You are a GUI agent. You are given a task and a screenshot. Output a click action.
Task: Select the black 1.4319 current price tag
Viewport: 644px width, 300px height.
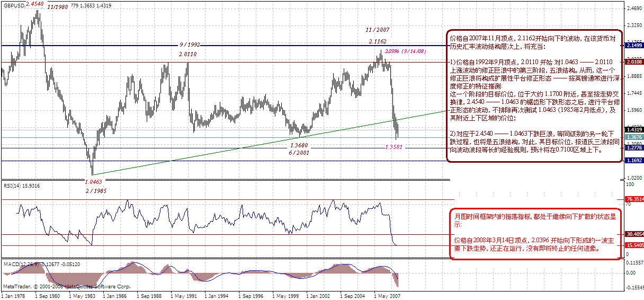click(x=634, y=129)
